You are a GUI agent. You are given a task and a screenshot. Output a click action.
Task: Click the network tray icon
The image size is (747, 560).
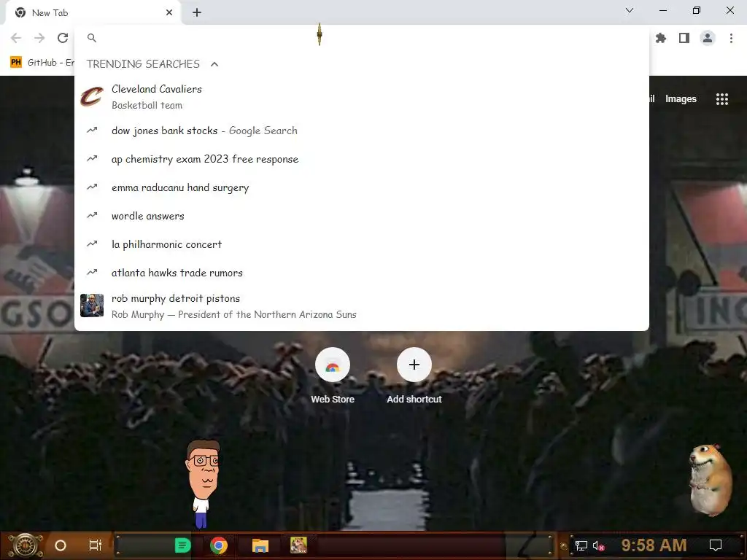pyautogui.click(x=581, y=545)
